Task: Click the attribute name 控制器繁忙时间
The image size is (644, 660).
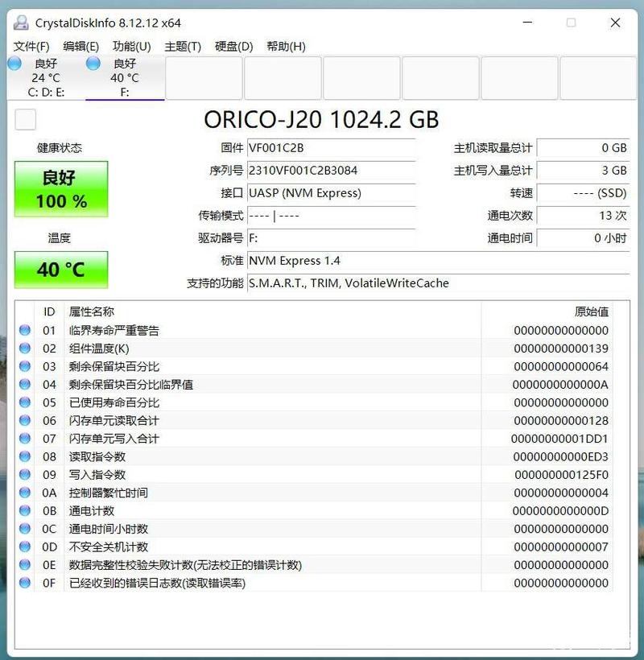Action: (x=109, y=493)
